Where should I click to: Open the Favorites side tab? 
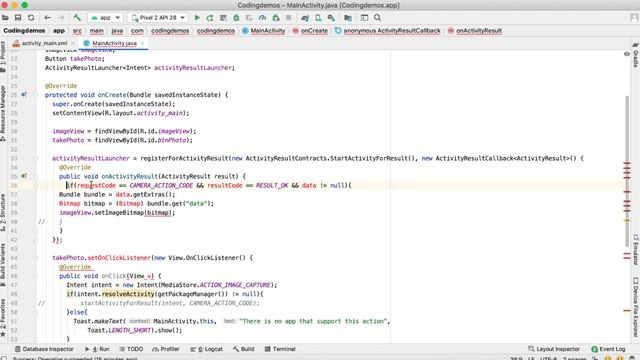point(3,318)
